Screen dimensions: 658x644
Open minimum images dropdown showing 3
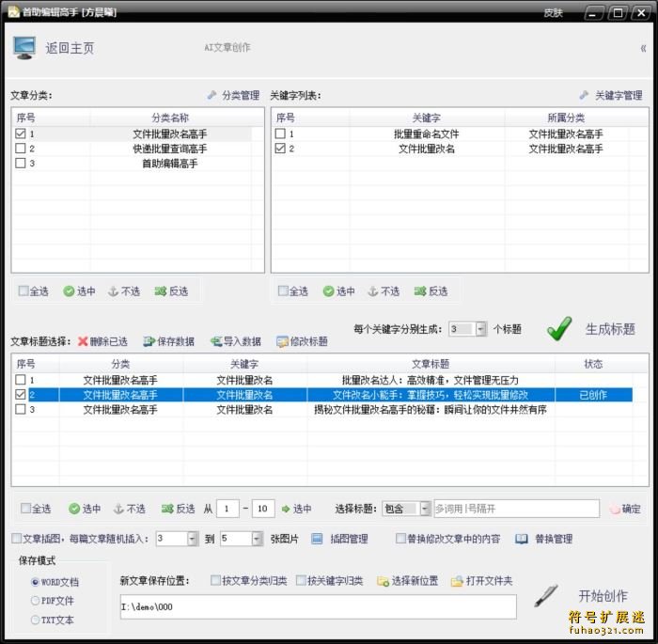(193, 539)
